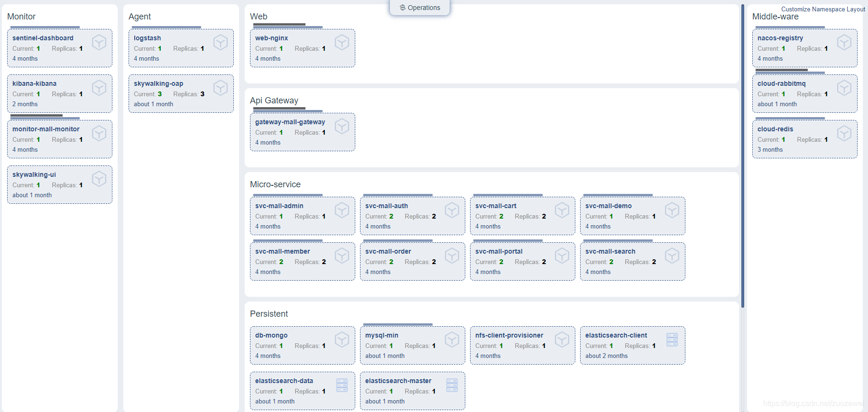868x412 pixels.
Task: Click the web-nginx deployment cube icon
Action: tap(342, 43)
